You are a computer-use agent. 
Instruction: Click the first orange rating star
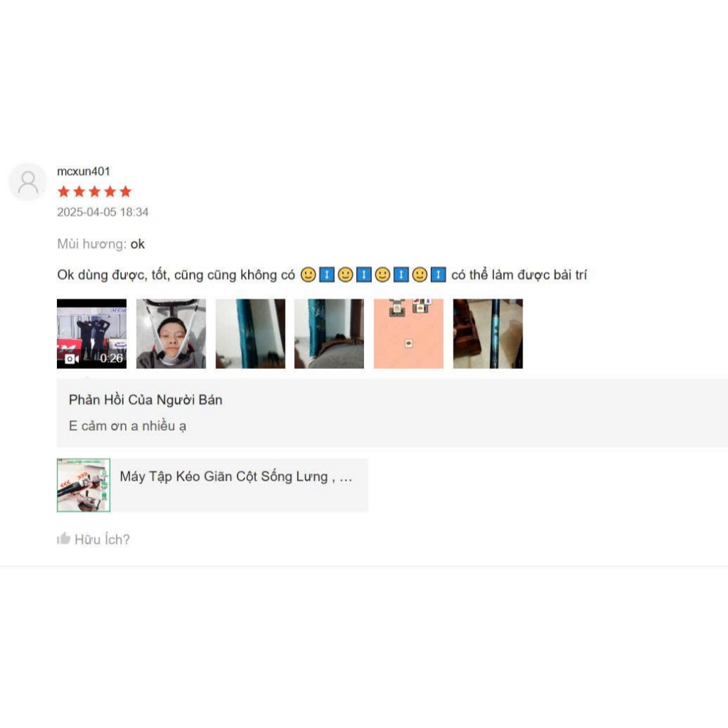tap(64, 191)
